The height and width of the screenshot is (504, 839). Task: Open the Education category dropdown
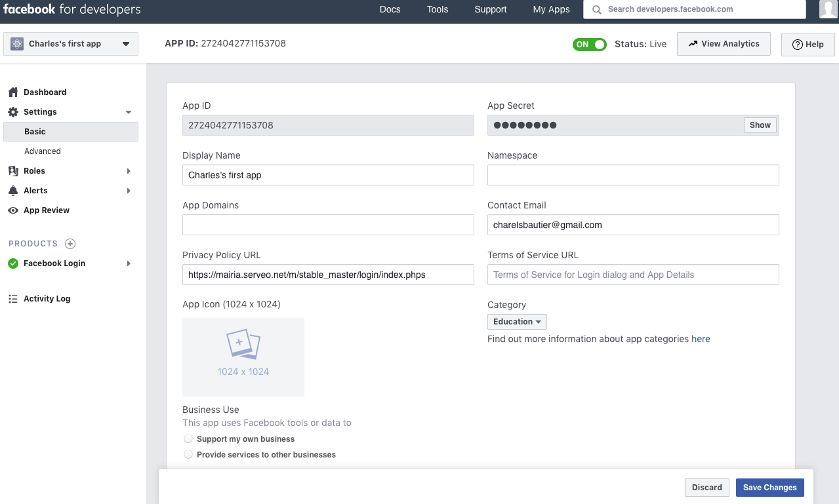(517, 322)
